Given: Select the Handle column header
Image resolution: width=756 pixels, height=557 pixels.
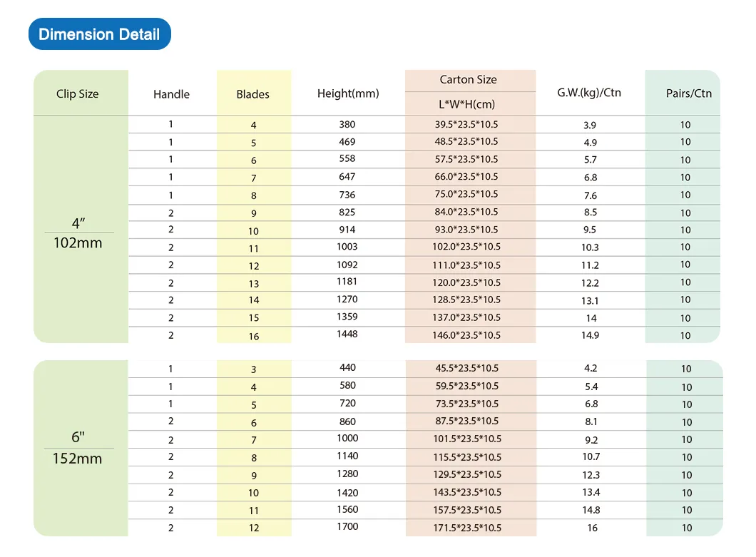Looking at the screenshot, I should (x=171, y=93).
